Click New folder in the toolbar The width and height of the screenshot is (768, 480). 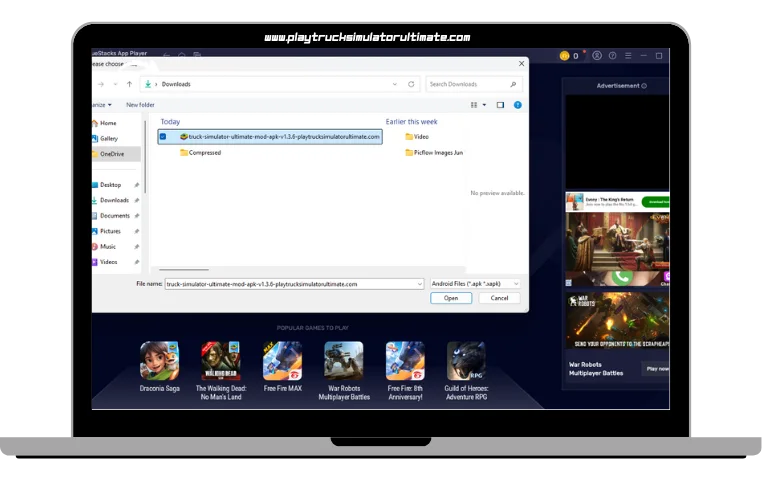tap(140, 105)
